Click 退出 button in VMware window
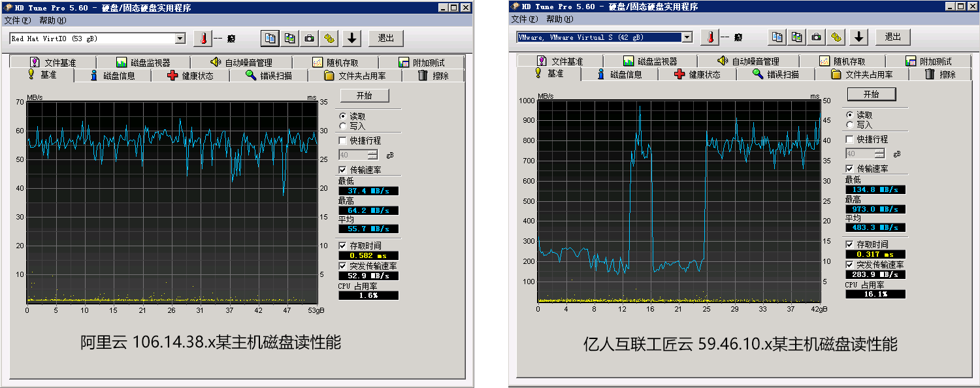This screenshot has width=980, height=388. click(893, 37)
